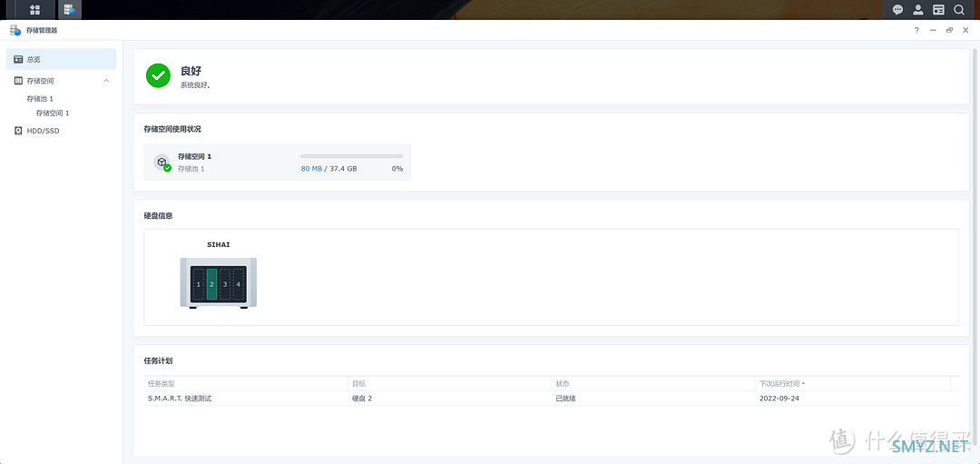
Task: Click the green healthy status check icon
Action: [x=158, y=75]
